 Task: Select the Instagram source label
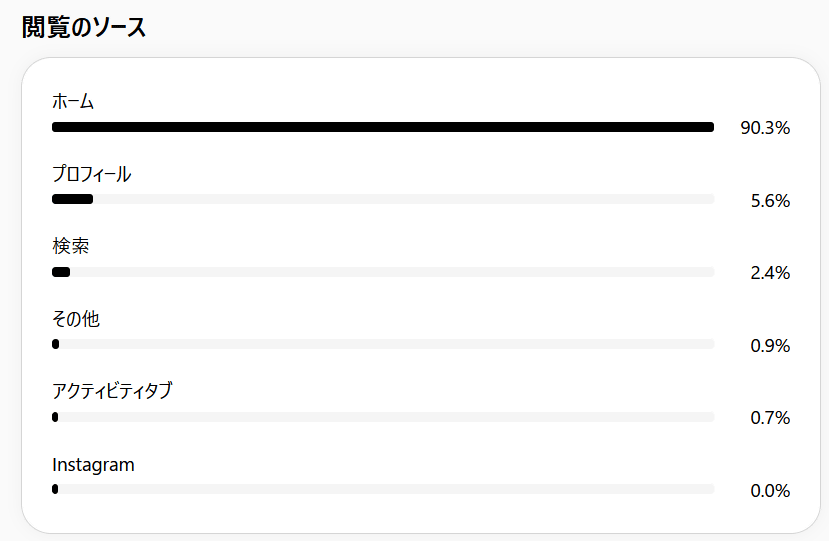[93, 465]
